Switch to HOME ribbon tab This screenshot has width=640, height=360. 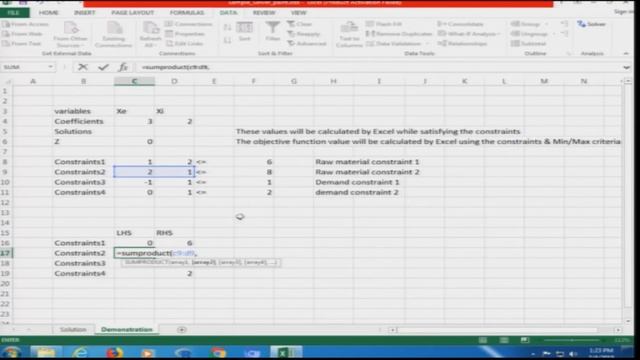tap(49, 13)
